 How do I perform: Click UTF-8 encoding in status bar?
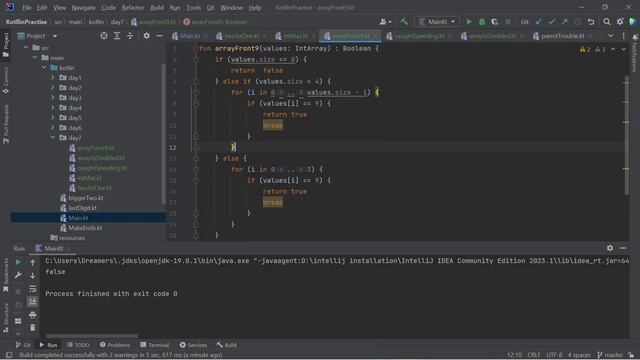(554, 355)
